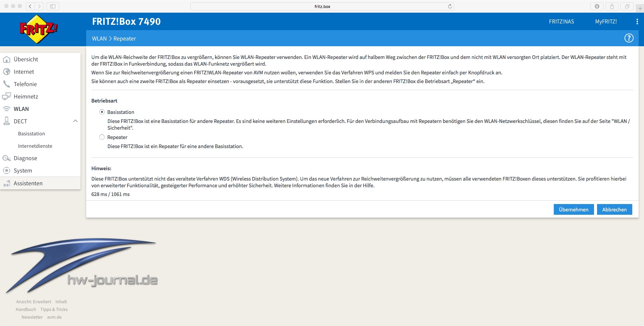The height and width of the screenshot is (326, 644).
Task: Click the DECT handset icon
Action: pyautogui.click(x=6, y=121)
